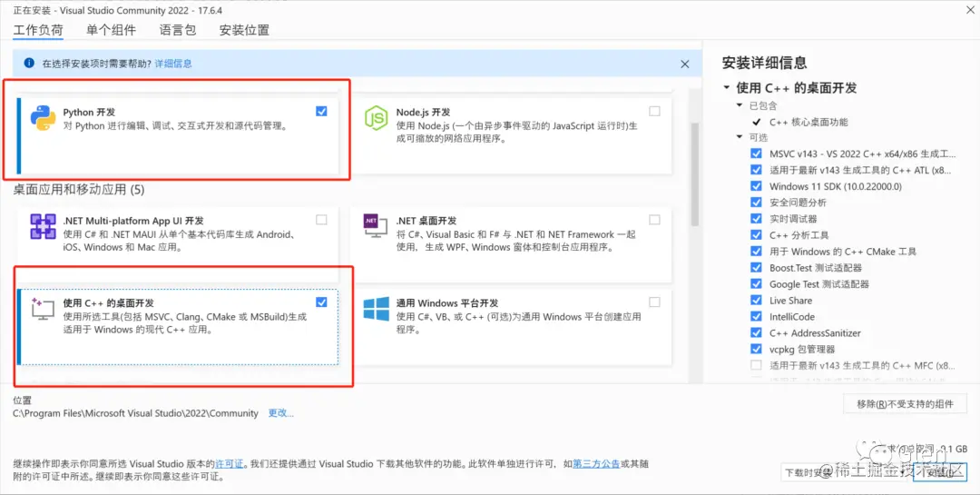Click the workload list vertical scrollbar
This screenshot has width=980, height=495.
694,173
